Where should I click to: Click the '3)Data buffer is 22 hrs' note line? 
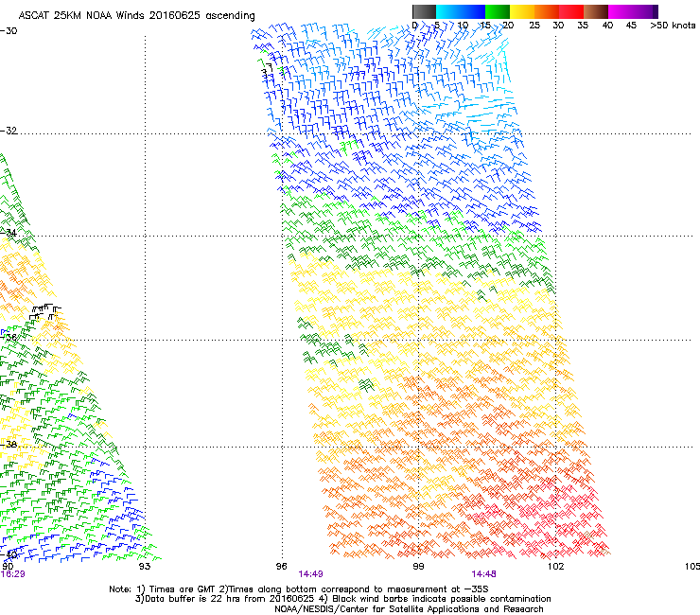pyautogui.click(x=342, y=599)
